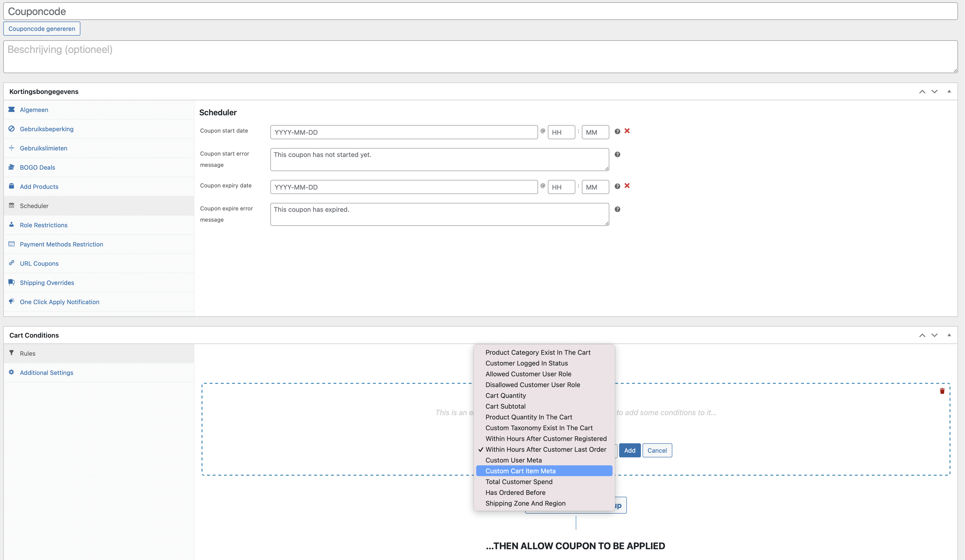
Task: Click help icon for start error message
Action: [617, 154]
